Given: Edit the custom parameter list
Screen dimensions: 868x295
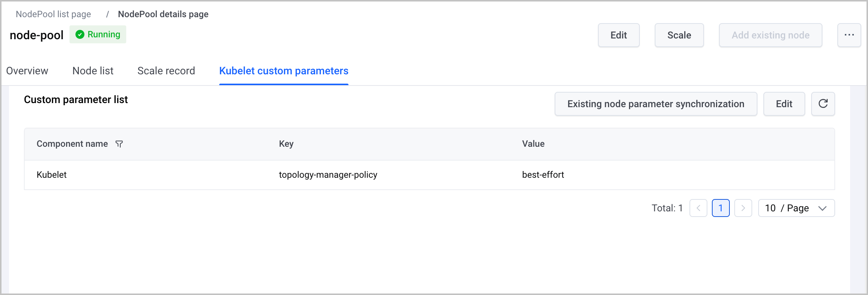Looking at the screenshot, I should click(x=784, y=104).
